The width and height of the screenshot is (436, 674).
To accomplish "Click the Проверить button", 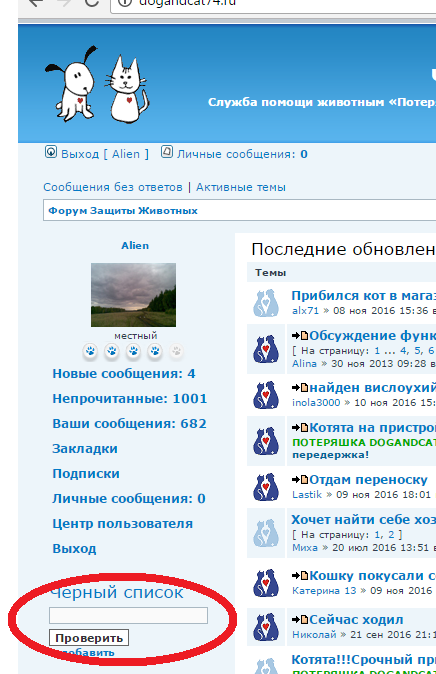I will [x=89, y=638].
